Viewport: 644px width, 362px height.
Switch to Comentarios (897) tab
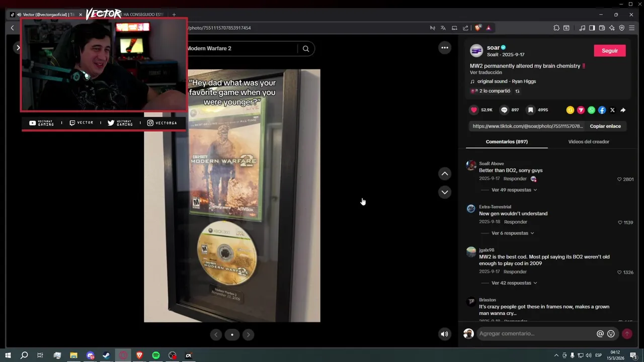(507, 142)
